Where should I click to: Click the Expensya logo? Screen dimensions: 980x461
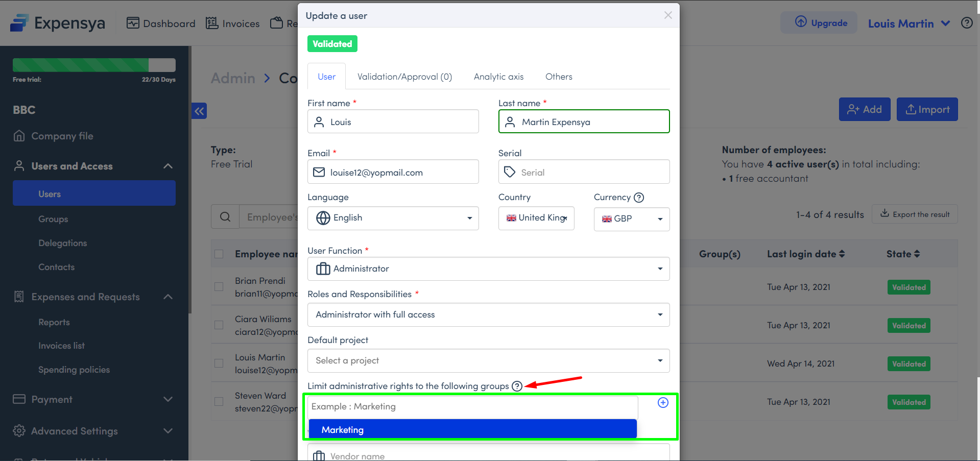pos(58,23)
